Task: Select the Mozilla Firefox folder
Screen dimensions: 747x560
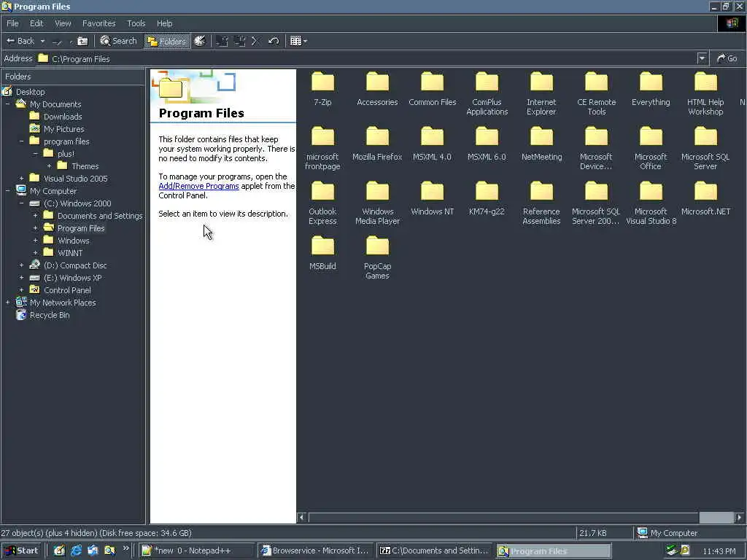Action: [377, 144]
